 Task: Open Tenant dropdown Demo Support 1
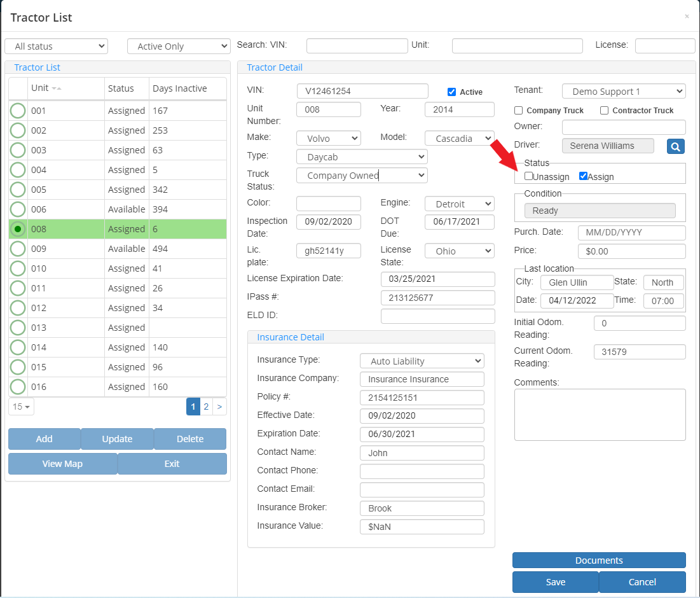tap(624, 91)
